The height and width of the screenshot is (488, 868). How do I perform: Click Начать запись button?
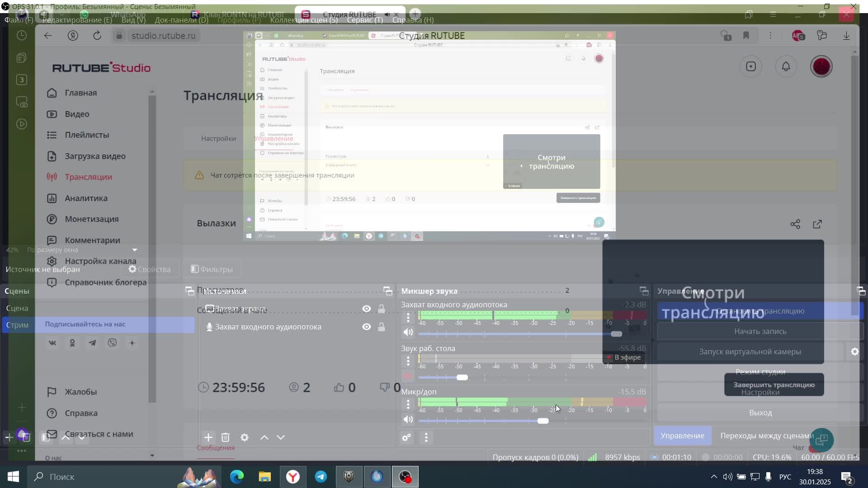(x=760, y=331)
